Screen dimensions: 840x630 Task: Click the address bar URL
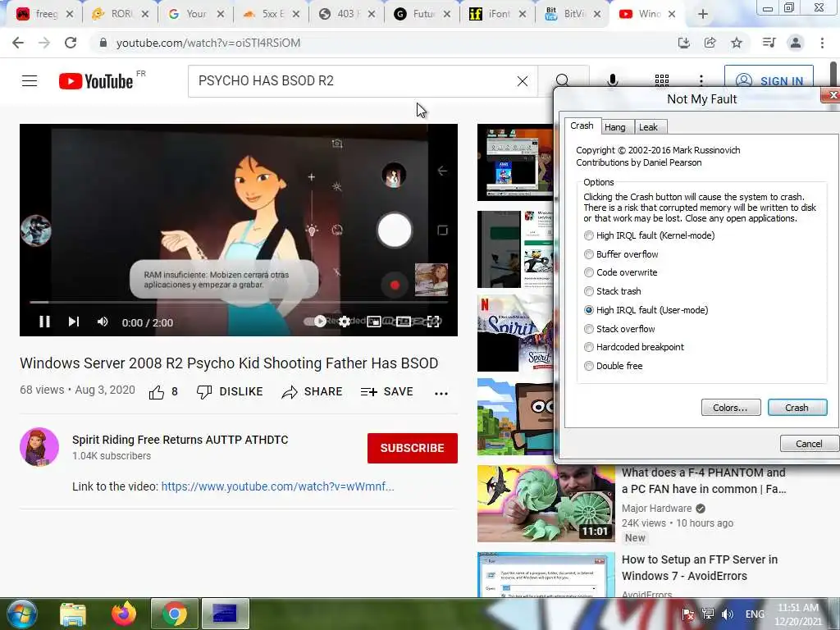coord(208,43)
